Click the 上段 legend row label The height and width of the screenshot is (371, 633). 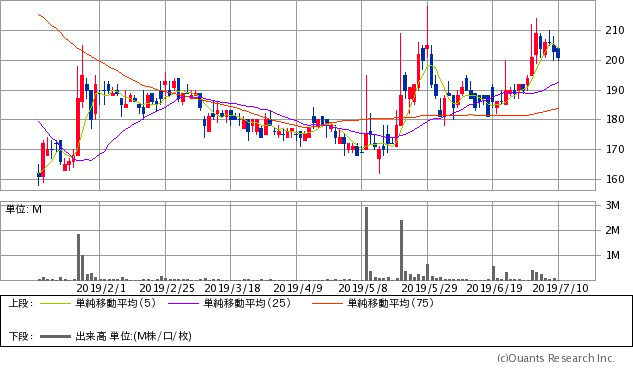[21, 303]
